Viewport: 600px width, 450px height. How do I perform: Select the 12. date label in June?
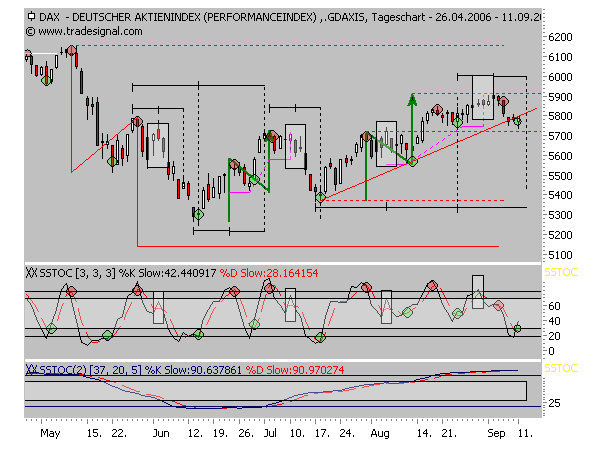point(195,433)
